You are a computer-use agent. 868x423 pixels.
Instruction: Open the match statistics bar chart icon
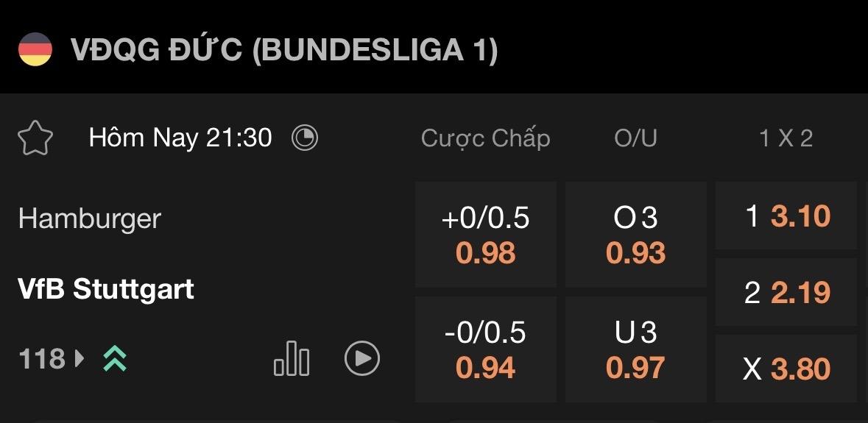pos(292,359)
